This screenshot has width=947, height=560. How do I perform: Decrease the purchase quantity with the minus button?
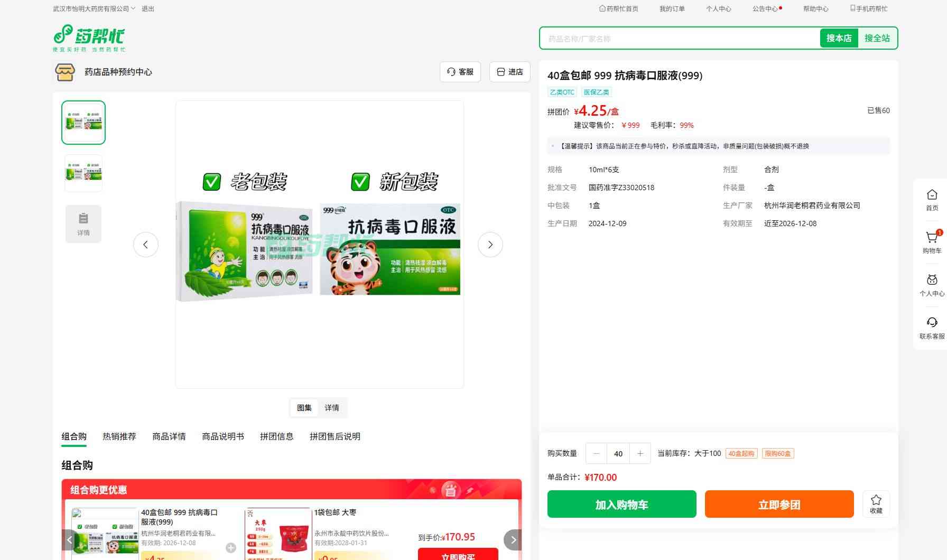click(x=597, y=453)
